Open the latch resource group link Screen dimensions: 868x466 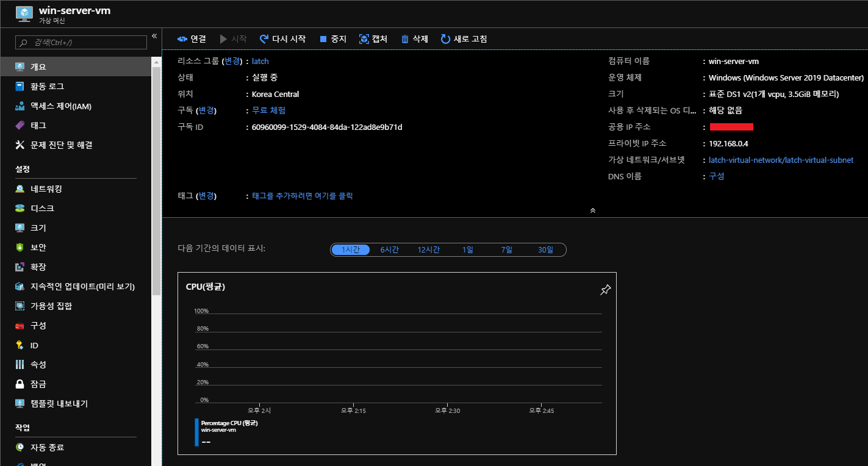260,61
